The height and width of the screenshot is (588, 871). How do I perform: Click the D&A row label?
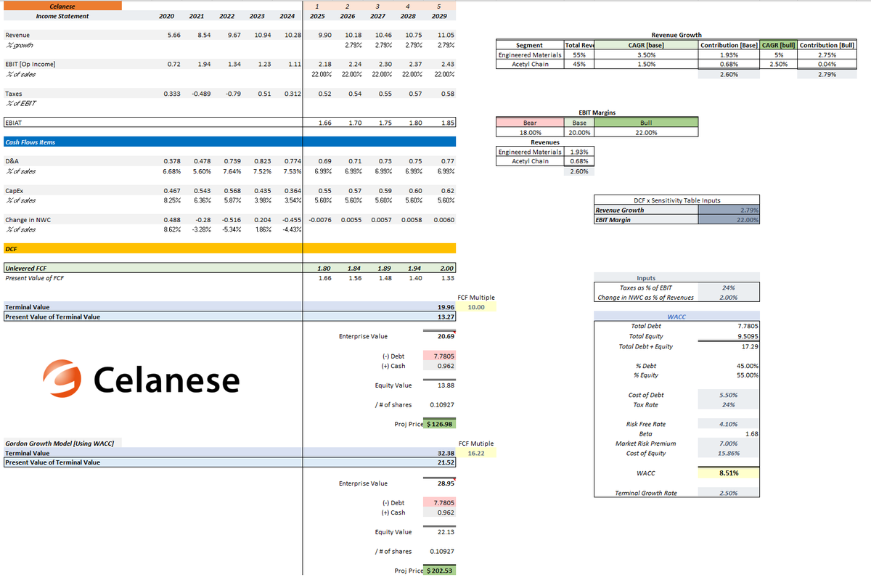click(x=12, y=160)
